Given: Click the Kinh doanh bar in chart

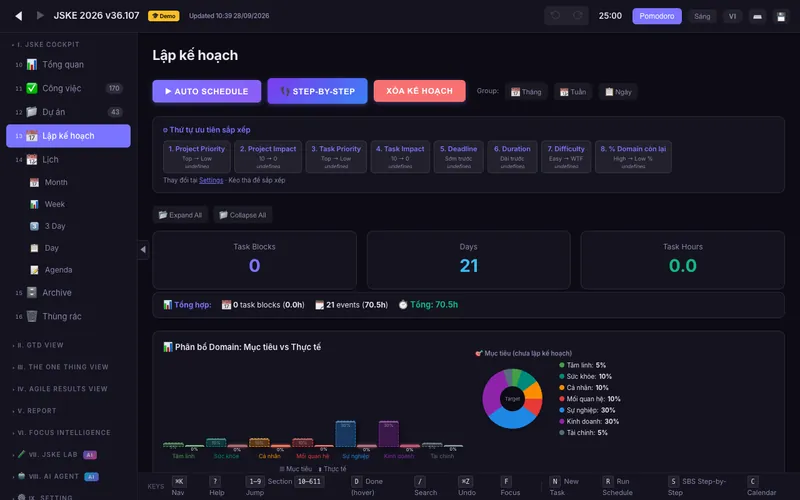Looking at the screenshot, I should (388, 434).
